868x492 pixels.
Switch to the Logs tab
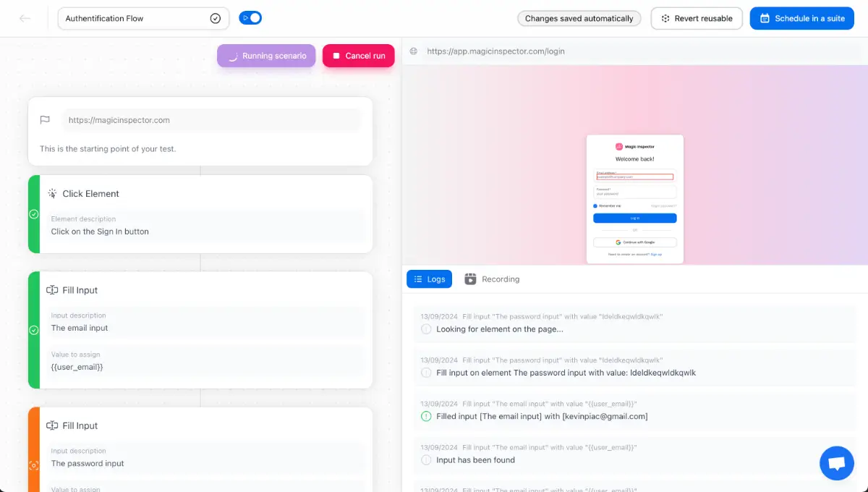[429, 279]
